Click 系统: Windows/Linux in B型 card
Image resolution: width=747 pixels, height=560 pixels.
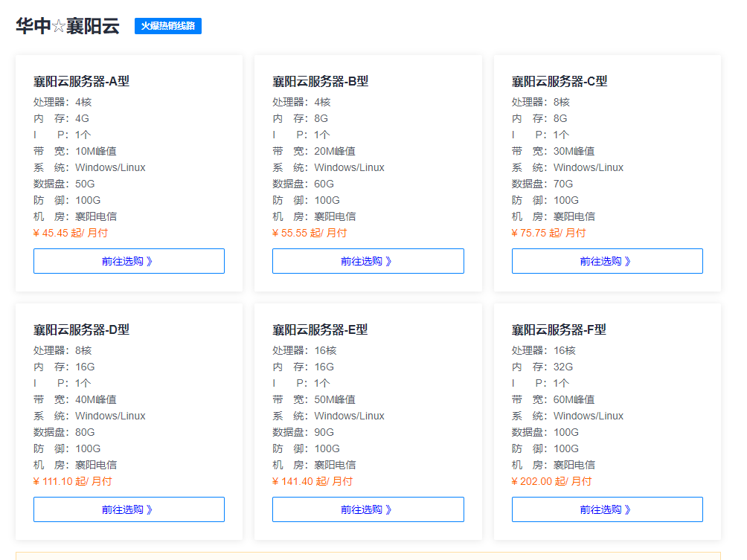[x=328, y=167]
